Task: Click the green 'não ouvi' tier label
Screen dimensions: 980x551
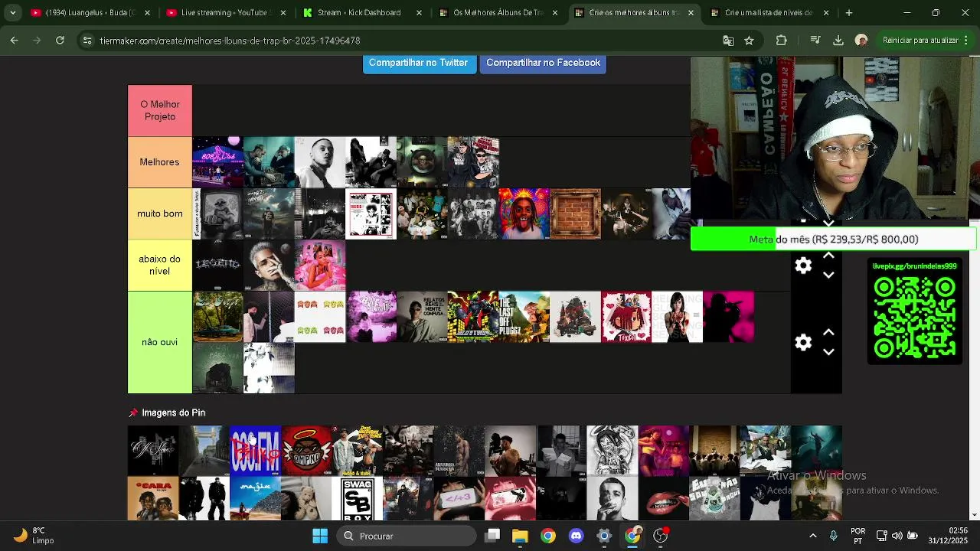Action: pos(160,342)
